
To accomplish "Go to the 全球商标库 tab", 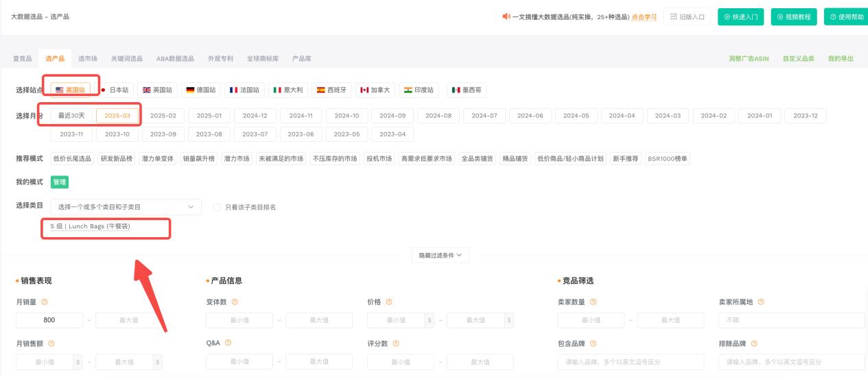I will (263, 59).
